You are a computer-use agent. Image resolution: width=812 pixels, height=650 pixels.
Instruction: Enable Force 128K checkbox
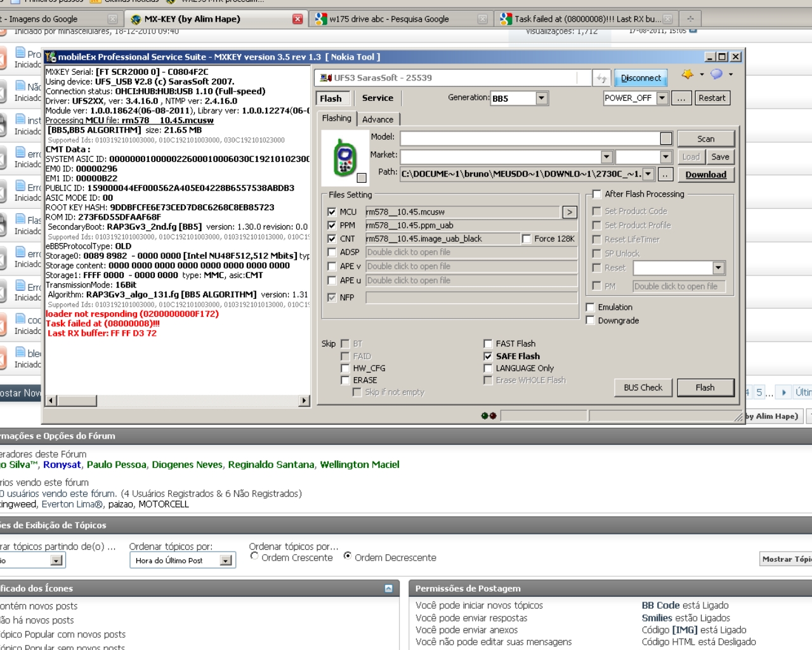pyautogui.click(x=526, y=239)
